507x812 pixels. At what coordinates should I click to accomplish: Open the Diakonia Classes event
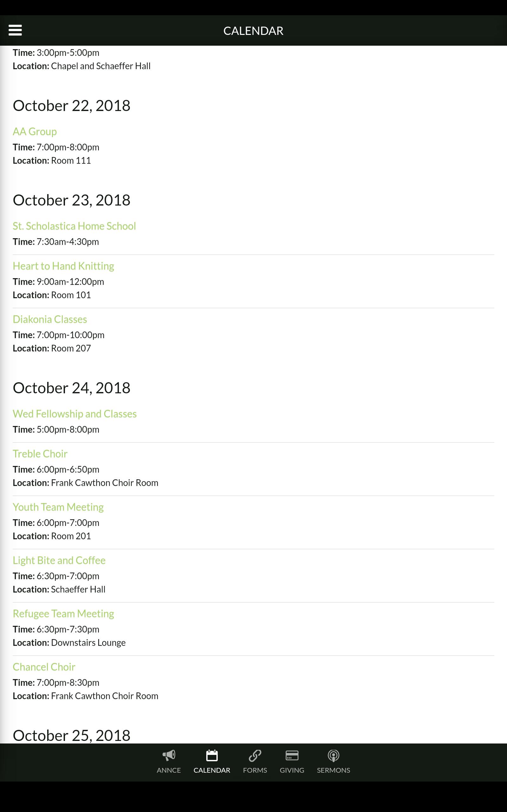50,319
